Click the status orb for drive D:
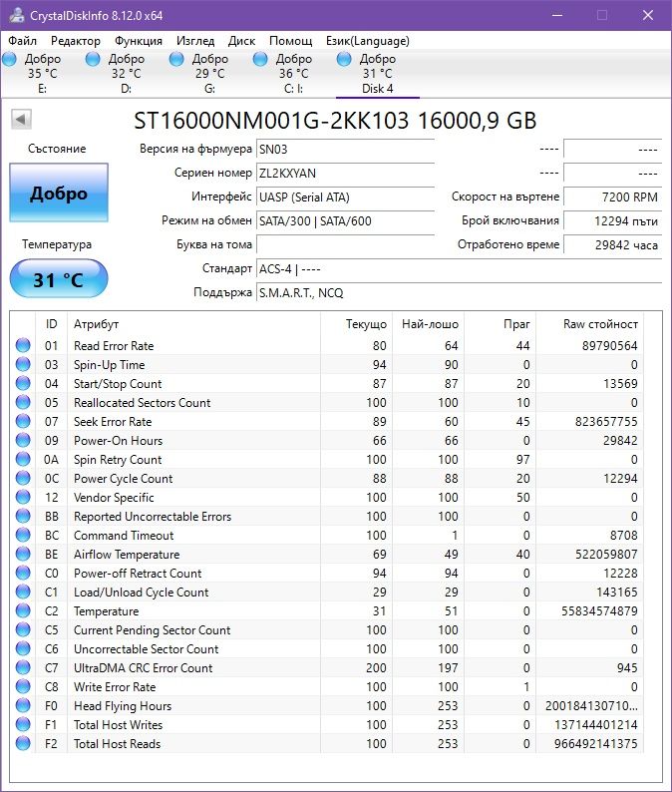The image size is (672, 792). [93, 59]
